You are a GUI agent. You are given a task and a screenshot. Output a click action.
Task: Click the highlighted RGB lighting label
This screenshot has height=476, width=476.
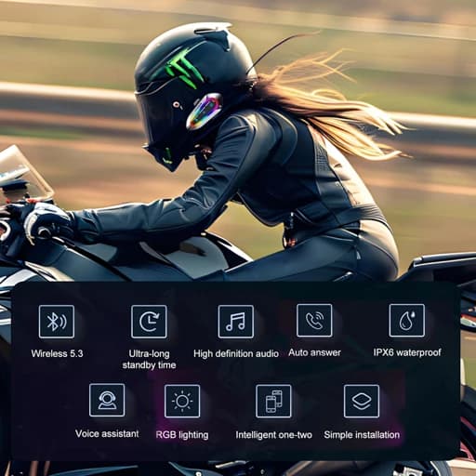[182, 435]
